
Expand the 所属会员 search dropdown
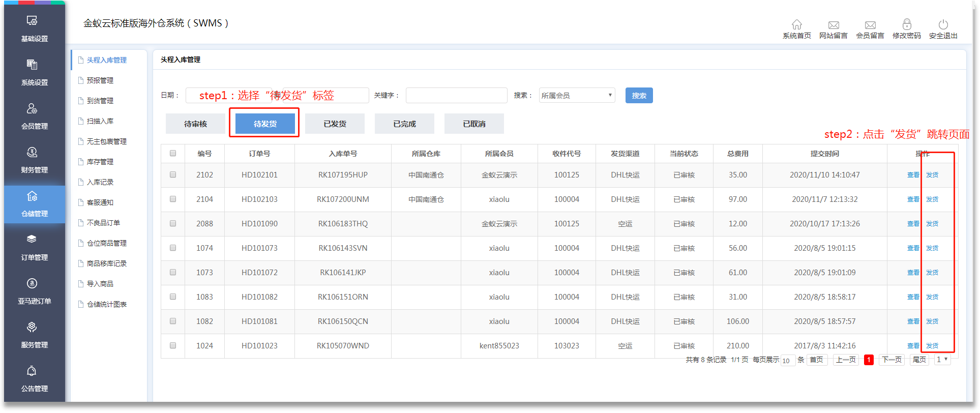click(x=577, y=96)
